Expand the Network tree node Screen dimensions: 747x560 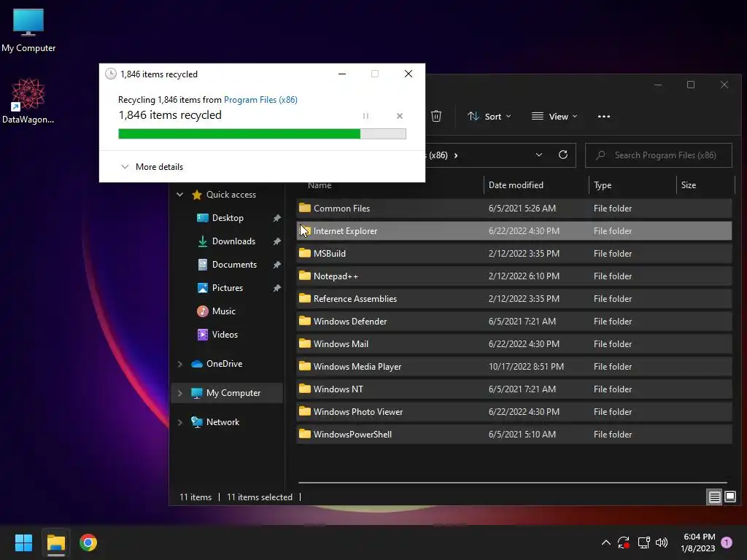[x=179, y=422]
